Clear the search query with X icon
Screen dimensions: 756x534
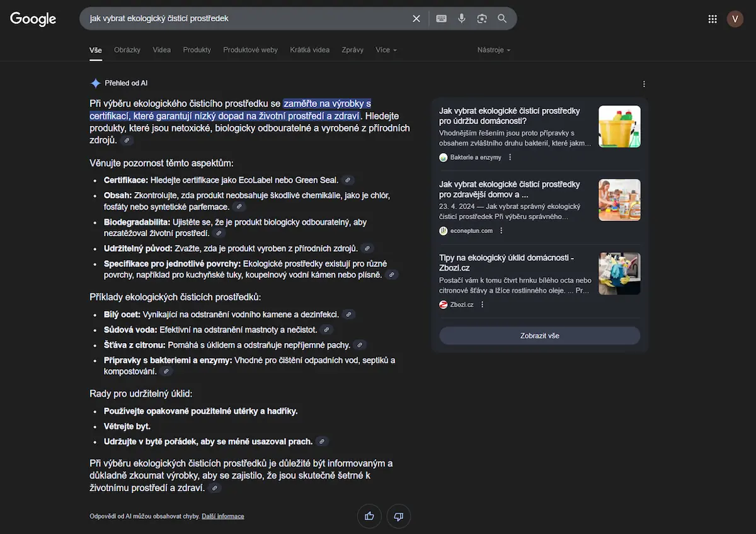(416, 19)
